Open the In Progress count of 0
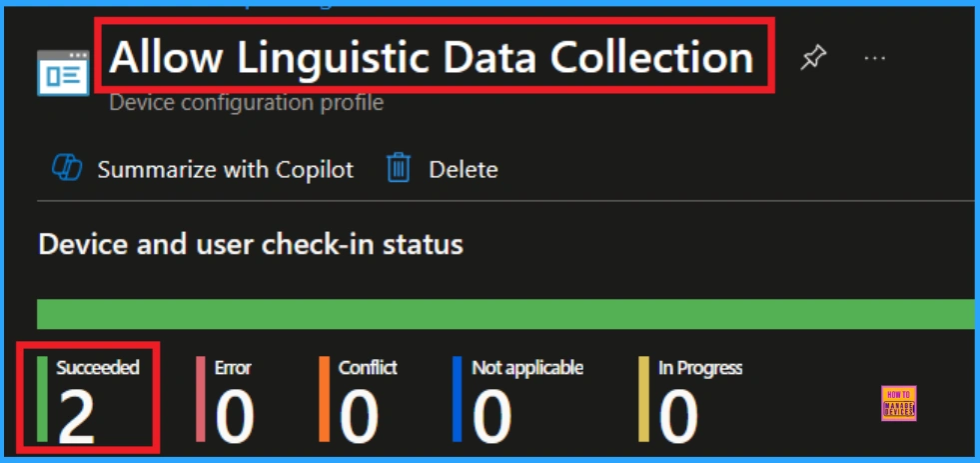The width and height of the screenshot is (980, 463). [678, 415]
